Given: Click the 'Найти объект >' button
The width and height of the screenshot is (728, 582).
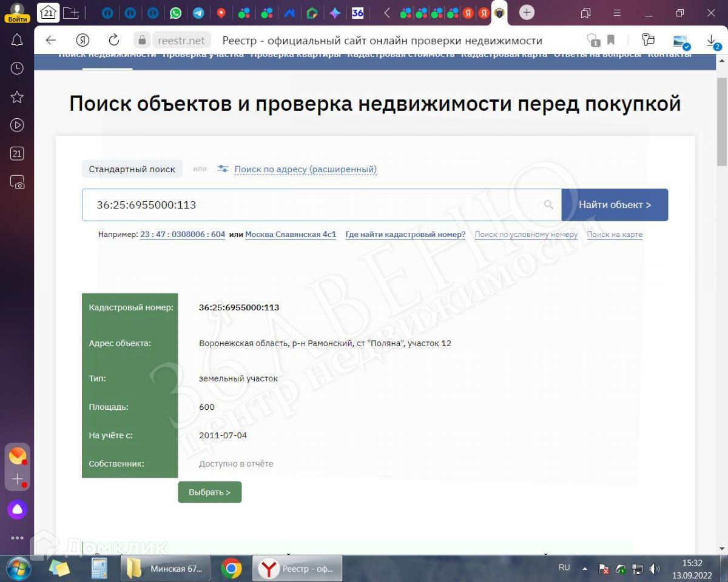Looking at the screenshot, I should click(615, 205).
